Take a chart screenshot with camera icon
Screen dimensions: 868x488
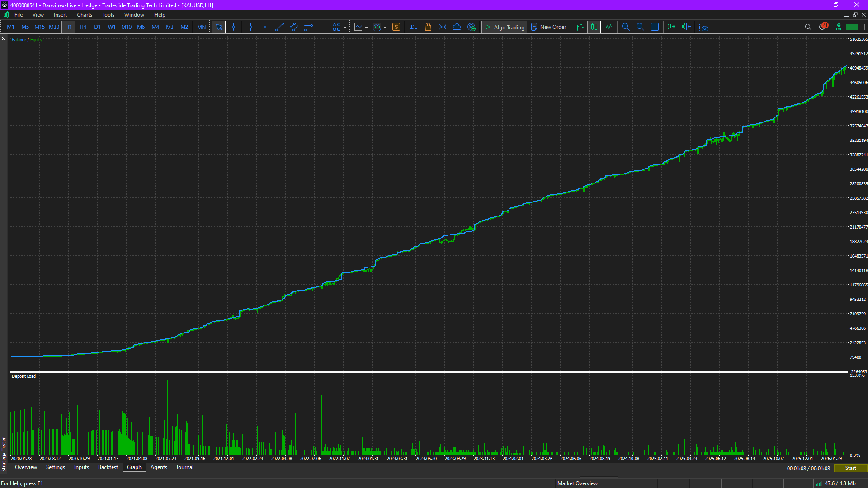704,27
